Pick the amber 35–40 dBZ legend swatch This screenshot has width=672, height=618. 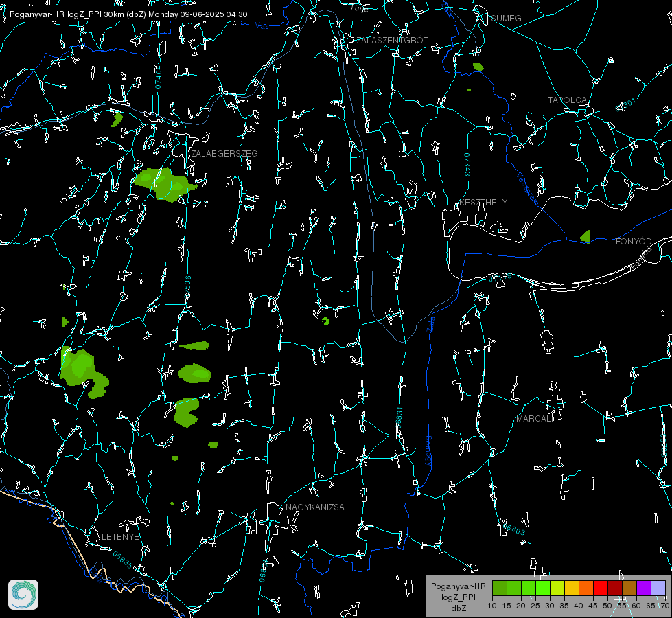coord(572,588)
